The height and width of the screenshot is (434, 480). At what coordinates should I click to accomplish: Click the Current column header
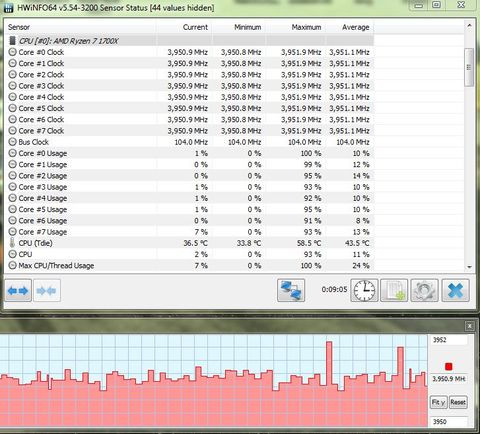click(184, 27)
